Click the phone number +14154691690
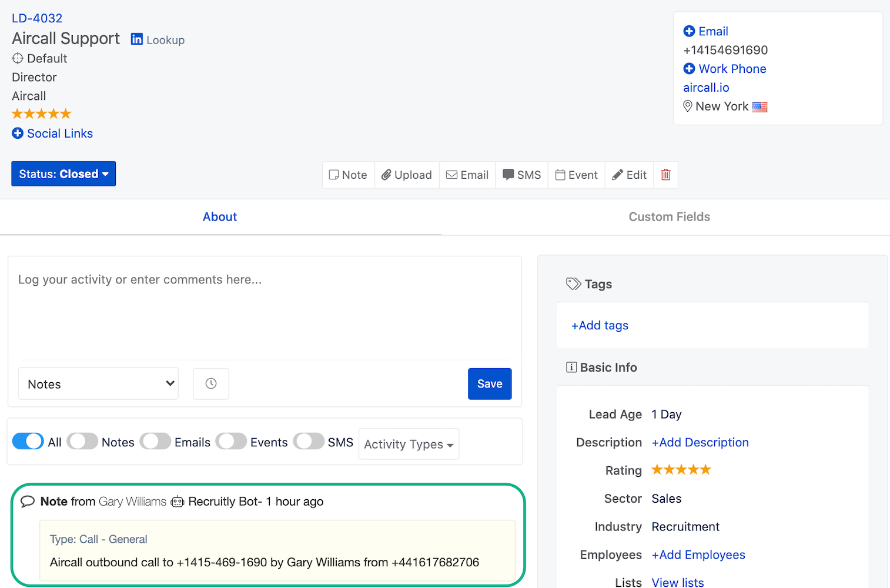 coord(725,50)
